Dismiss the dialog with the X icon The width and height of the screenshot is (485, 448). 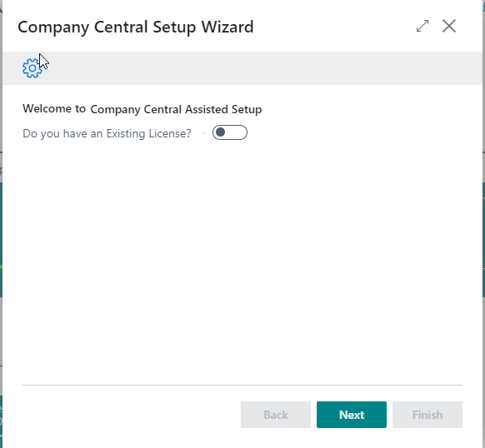[x=449, y=26]
